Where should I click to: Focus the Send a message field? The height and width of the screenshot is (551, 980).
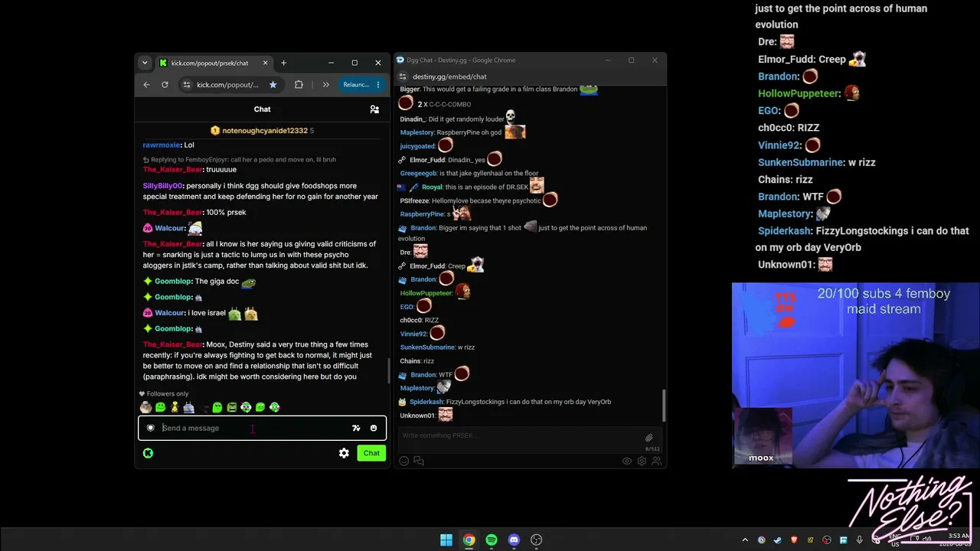253,428
